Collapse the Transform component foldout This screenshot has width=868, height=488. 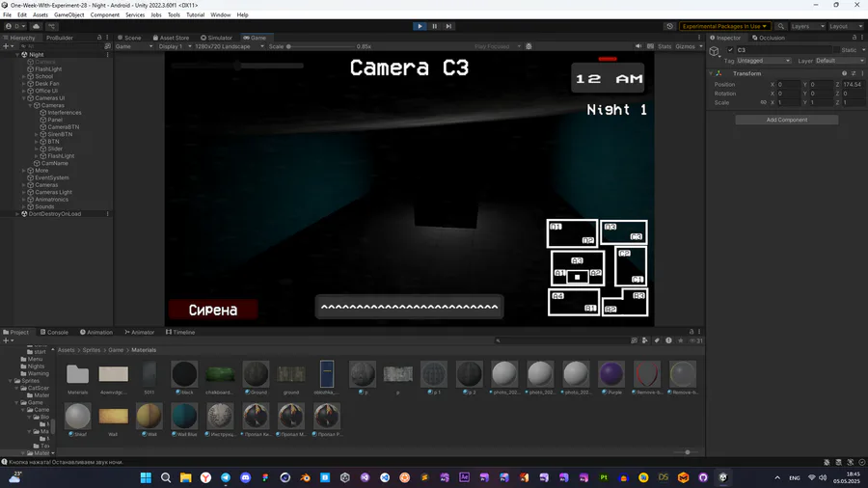pyautogui.click(x=711, y=73)
